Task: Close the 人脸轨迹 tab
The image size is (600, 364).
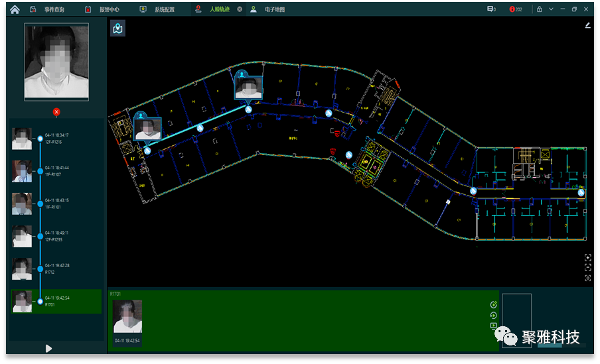Action: click(240, 9)
